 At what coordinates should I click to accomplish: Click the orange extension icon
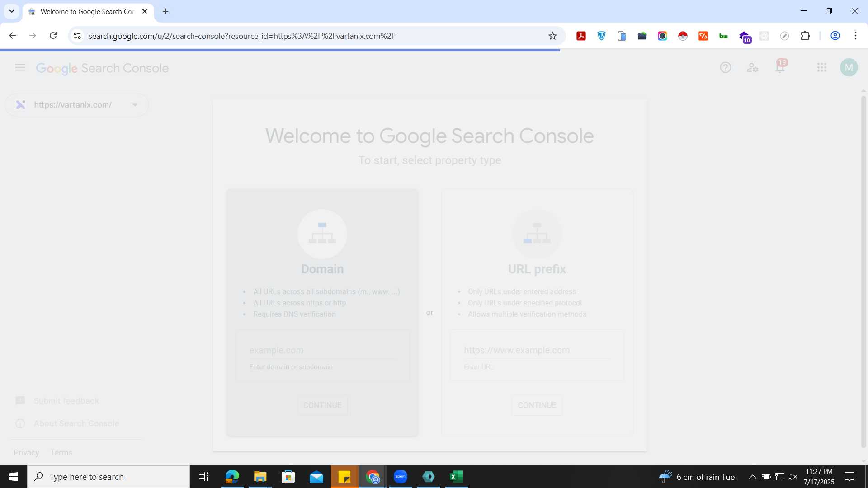pyautogui.click(x=703, y=36)
